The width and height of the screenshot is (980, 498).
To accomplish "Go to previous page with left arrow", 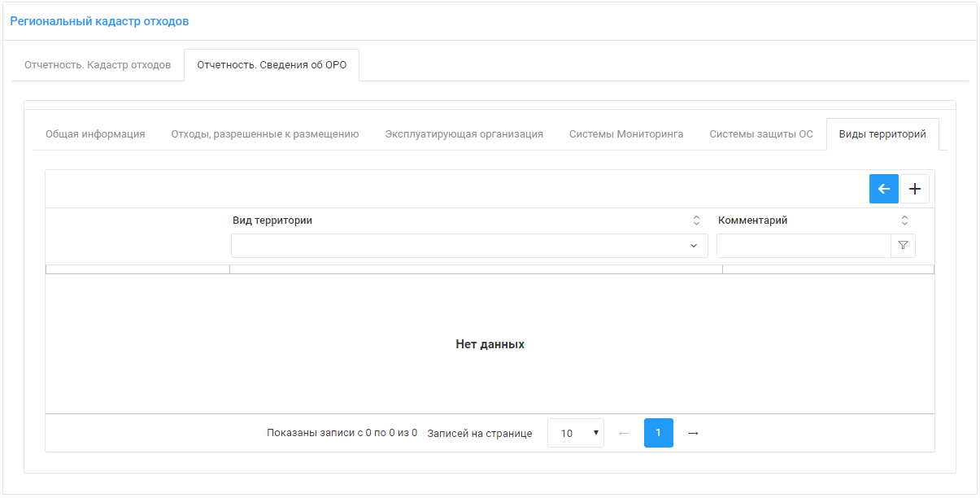I will pyautogui.click(x=624, y=433).
